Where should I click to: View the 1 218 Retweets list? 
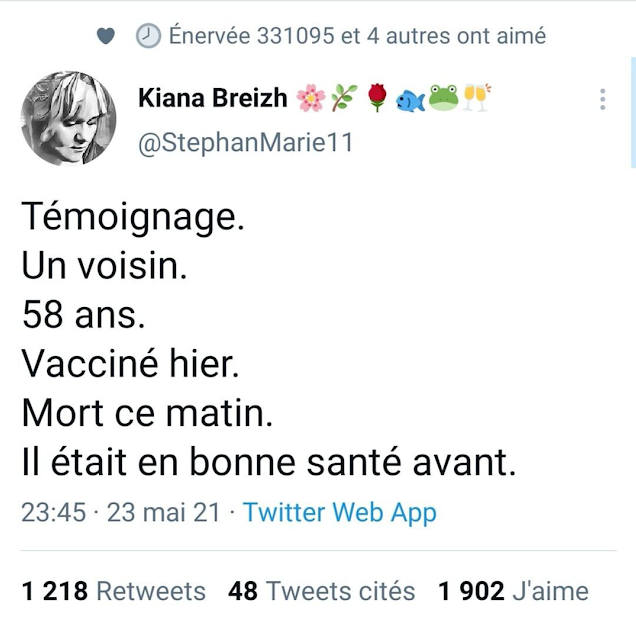tap(113, 591)
